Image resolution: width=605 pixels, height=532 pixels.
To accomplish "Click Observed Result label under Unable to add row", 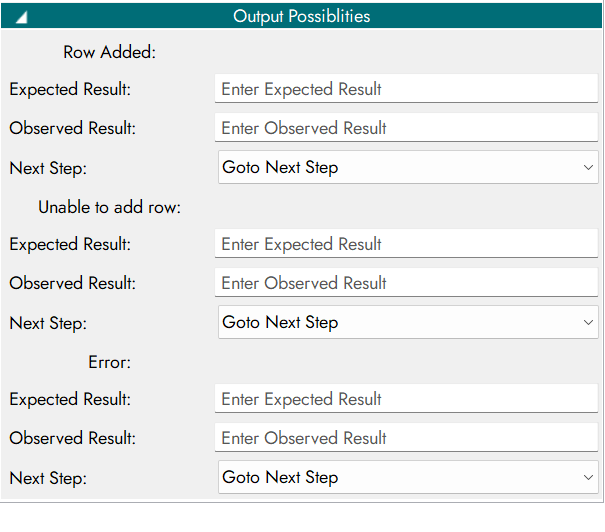I will click(x=72, y=283).
